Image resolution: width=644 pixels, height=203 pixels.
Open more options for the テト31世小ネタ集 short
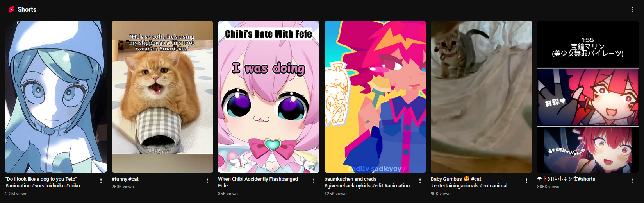[x=633, y=181]
